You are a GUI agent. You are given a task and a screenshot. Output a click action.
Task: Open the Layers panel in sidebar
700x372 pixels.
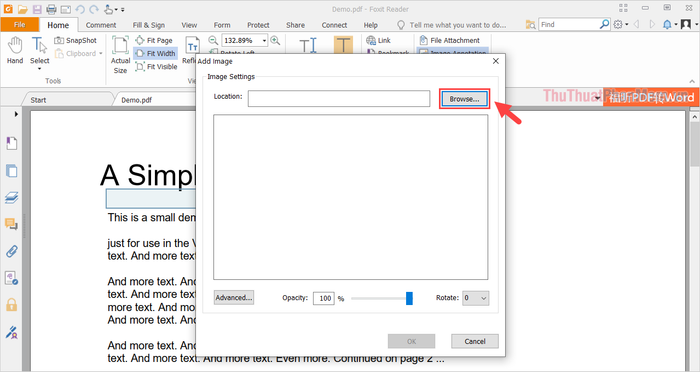tap(12, 197)
